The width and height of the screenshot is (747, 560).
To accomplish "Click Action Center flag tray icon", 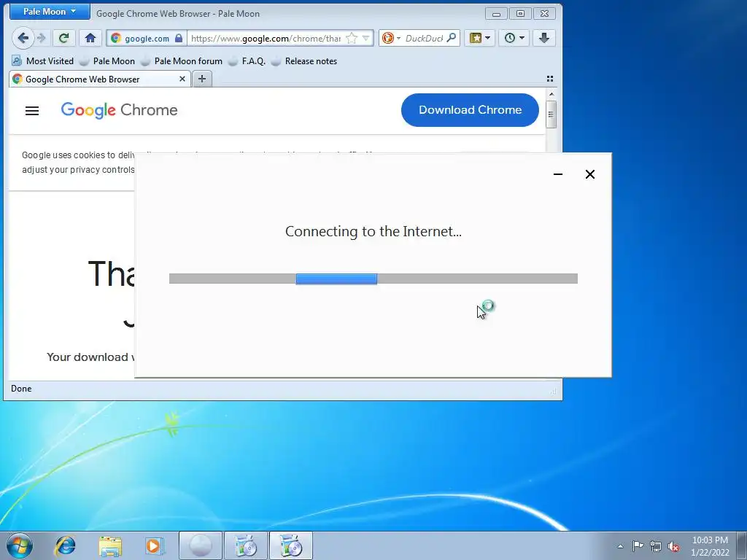I will (638, 546).
